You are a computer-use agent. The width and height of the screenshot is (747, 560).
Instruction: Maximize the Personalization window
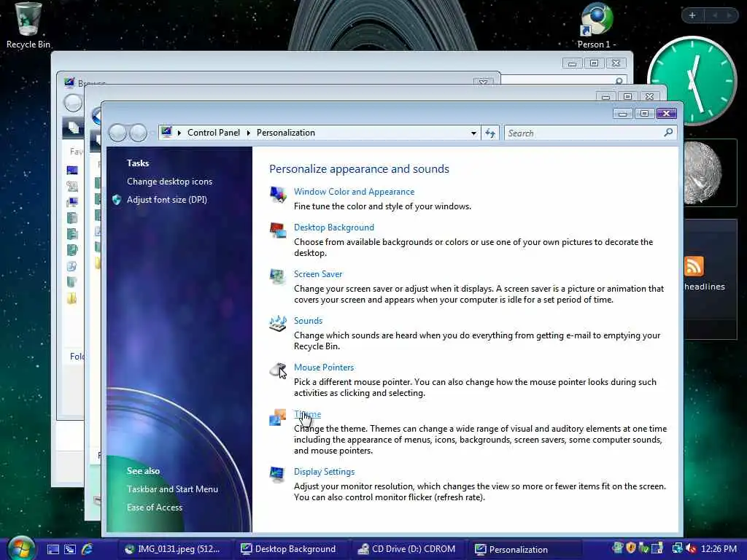[x=644, y=114]
